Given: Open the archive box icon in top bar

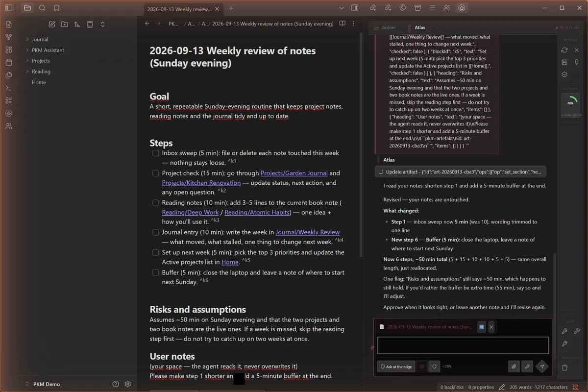Looking at the screenshot, I should pyautogui.click(x=417, y=8).
